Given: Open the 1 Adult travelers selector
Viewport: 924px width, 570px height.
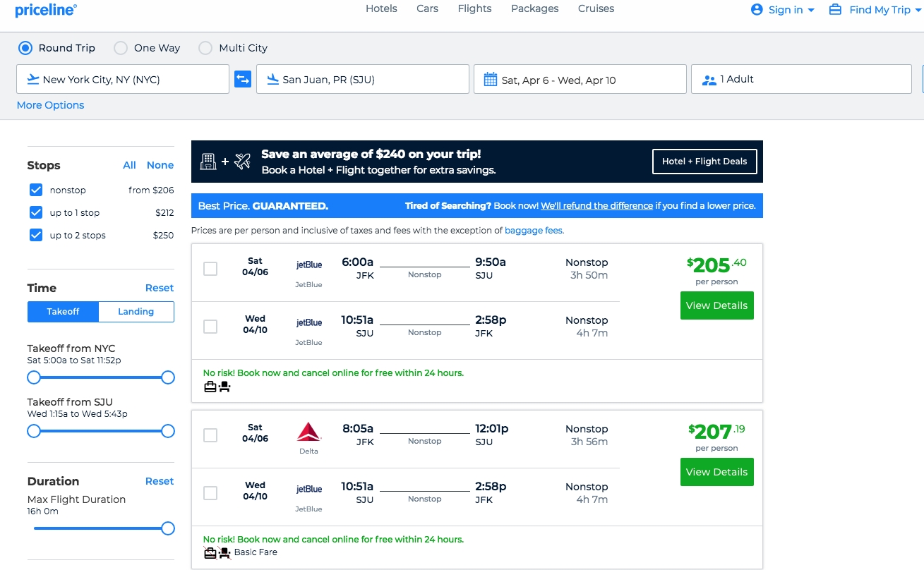Looking at the screenshot, I should [801, 79].
